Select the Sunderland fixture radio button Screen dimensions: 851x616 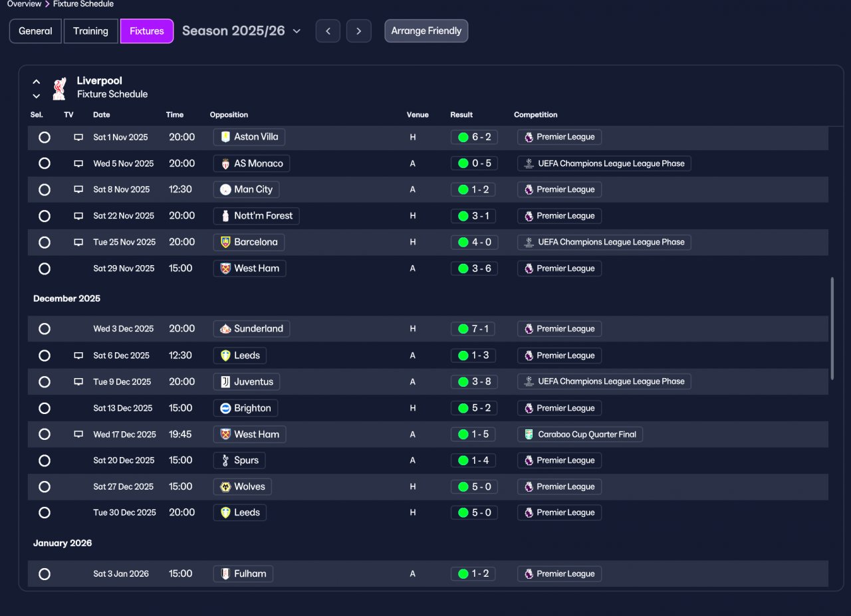click(x=45, y=329)
